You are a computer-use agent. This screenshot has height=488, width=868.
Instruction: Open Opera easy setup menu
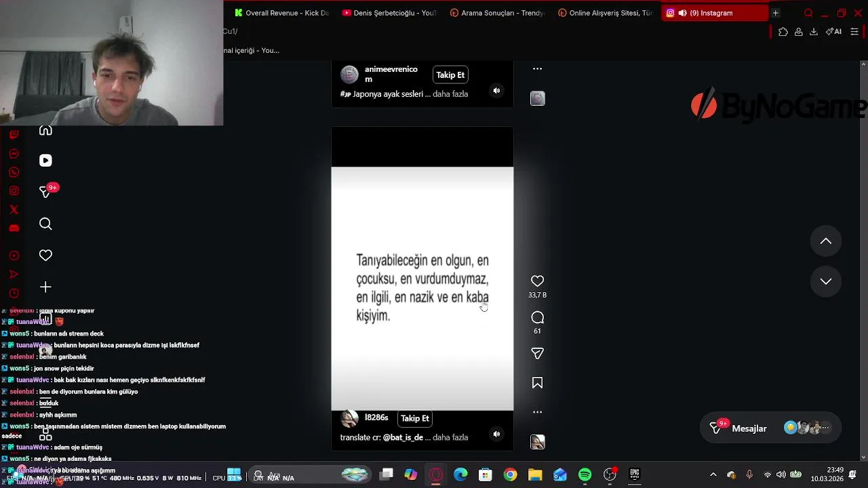tap(854, 32)
